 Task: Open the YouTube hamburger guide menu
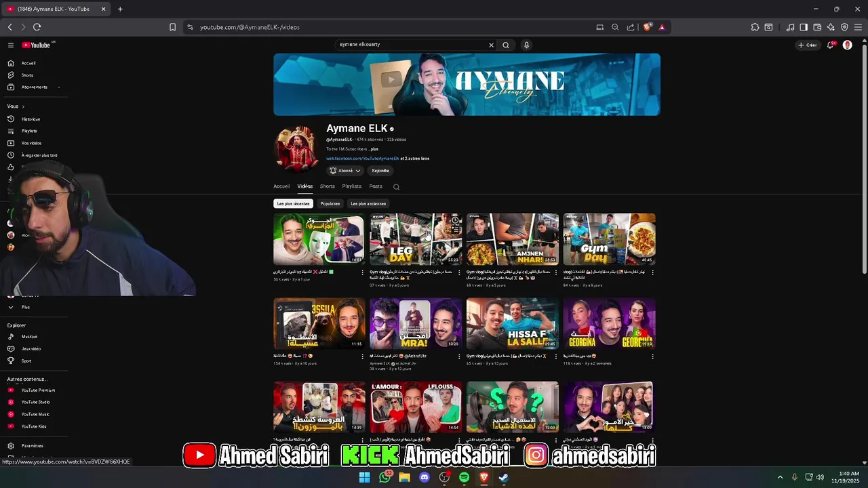(11, 45)
